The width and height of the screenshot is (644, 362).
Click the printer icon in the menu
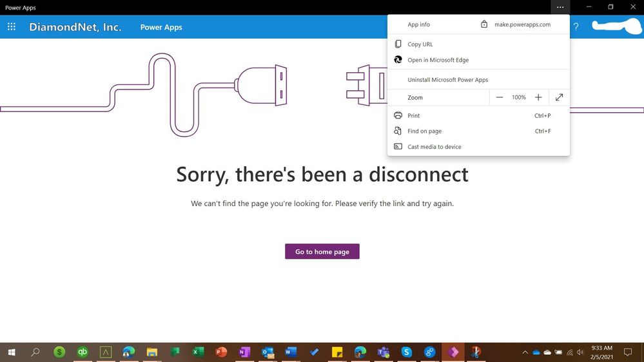coord(398,115)
